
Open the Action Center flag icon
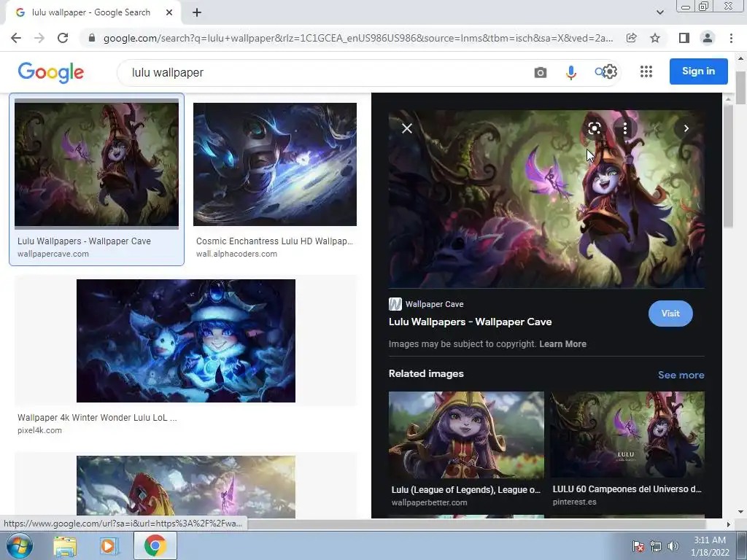(x=638, y=546)
